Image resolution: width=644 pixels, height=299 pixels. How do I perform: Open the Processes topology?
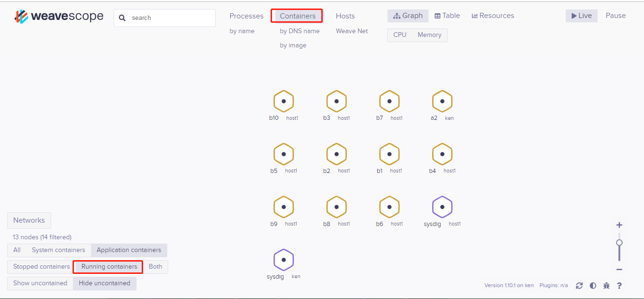click(x=246, y=16)
